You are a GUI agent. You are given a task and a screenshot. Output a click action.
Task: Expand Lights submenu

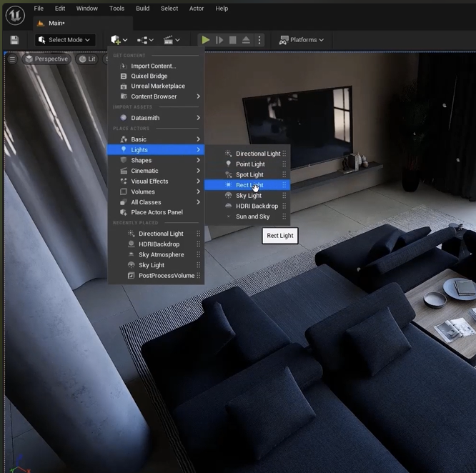[x=156, y=149]
